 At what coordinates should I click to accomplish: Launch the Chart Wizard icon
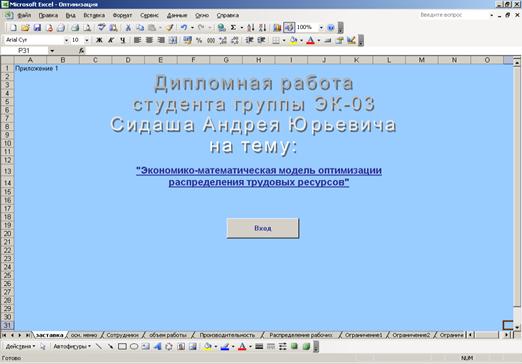[x=277, y=28]
